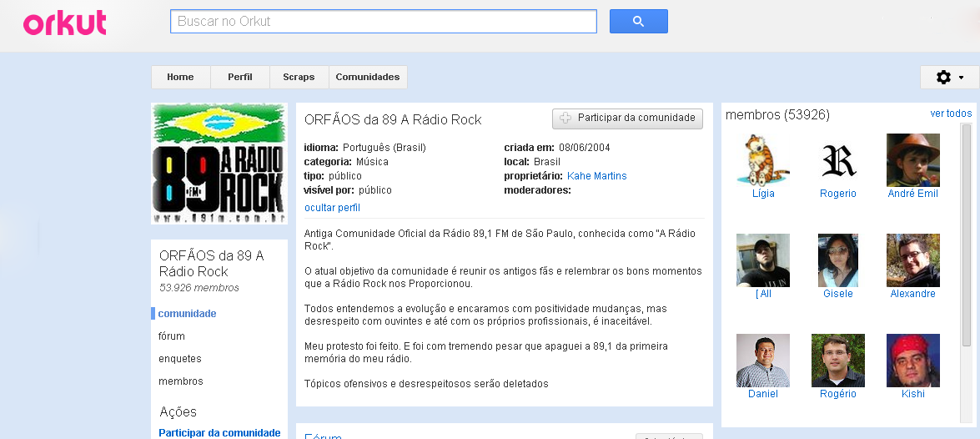Image resolution: width=980 pixels, height=439 pixels.
Task: Open Lígia's tiger avatar
Action: click(x=763, y=160)
